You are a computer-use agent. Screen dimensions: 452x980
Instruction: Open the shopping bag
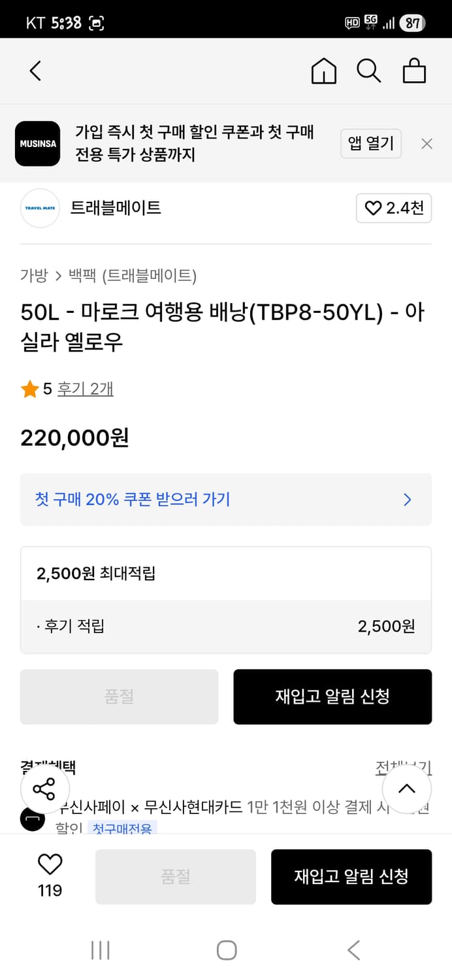point(415,71)
